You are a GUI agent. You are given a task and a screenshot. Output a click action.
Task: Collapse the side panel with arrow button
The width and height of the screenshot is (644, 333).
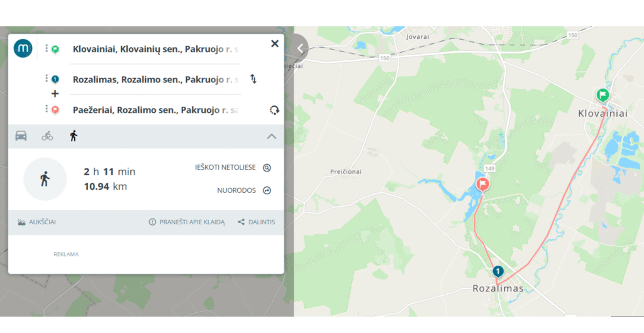tap(301, 48)
